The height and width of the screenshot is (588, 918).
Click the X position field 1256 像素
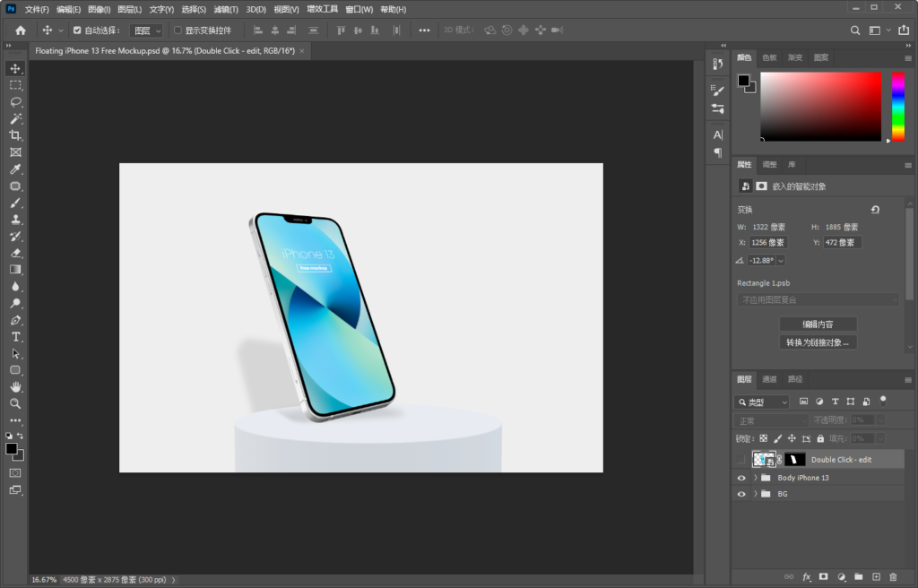click(x=768, y=243)
